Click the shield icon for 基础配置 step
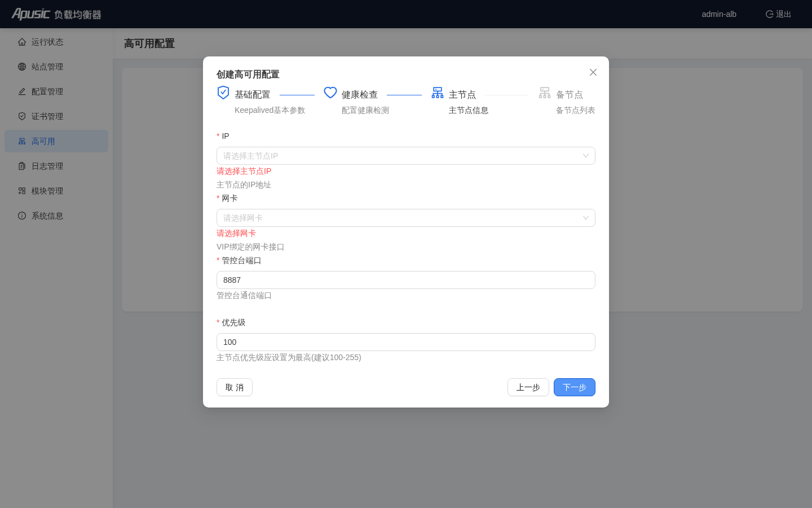Screen dimensions: 812x508 (x=223, y=93)
